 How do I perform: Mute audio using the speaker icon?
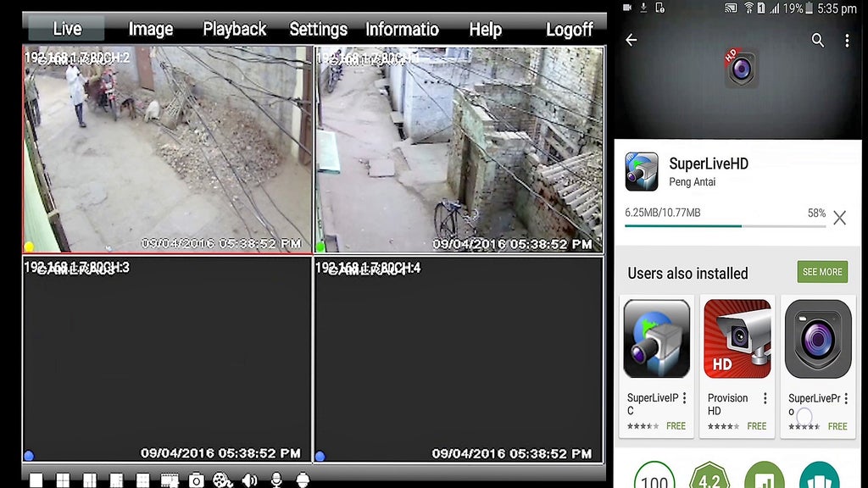(x=249, y=480)
